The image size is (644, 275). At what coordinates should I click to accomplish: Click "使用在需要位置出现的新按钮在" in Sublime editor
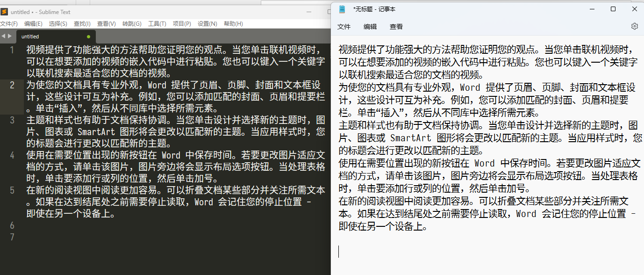pyautogui.click(x=92, y=155)
